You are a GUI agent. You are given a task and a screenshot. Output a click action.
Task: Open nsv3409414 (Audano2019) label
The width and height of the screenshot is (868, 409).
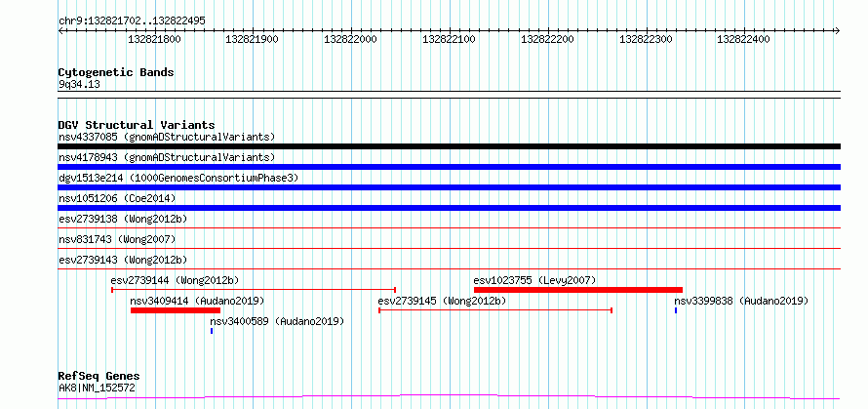(197, 301)
